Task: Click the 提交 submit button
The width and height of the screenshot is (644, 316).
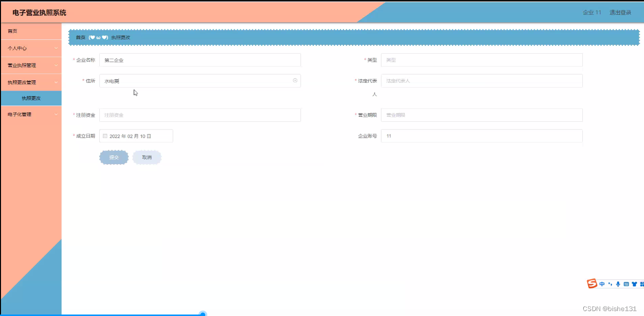Action: [114, 157]
